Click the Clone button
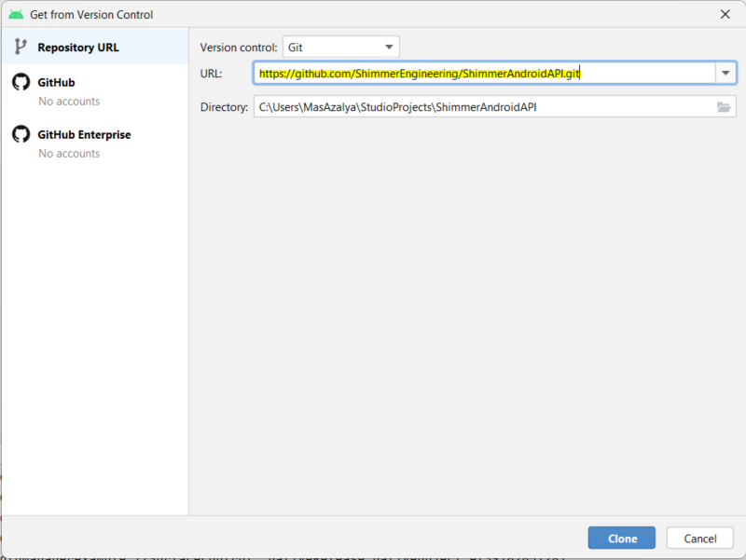The width and height of the screenshot is (746, 560). point(622,539)
